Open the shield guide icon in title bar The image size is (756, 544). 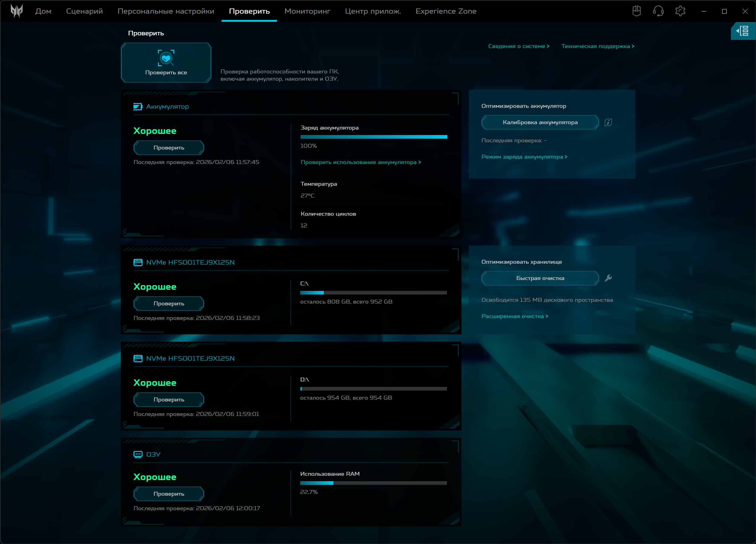636,11
